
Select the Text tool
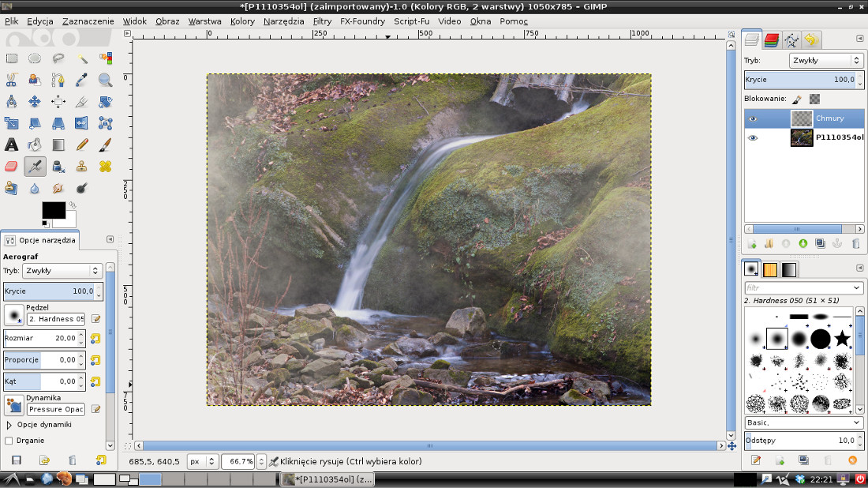point(12,145)
